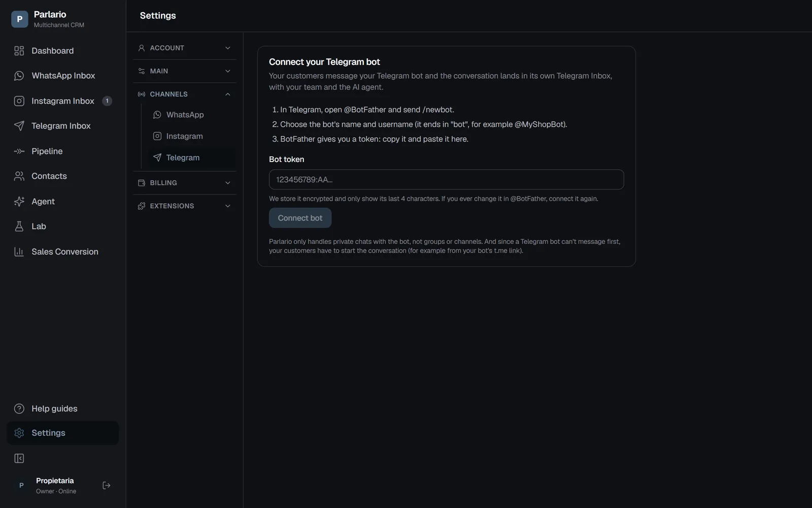This screenshot has height=508, width=812.
Task: Click the Help guides question-mark icon
Action: 19,409
